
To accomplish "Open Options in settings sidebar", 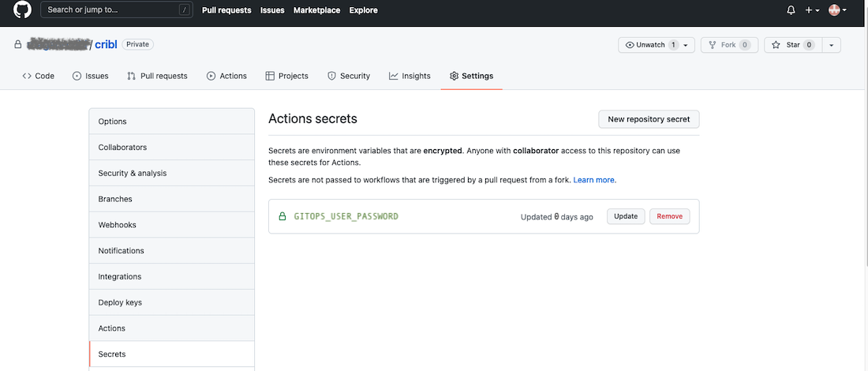I will point(171,122).
